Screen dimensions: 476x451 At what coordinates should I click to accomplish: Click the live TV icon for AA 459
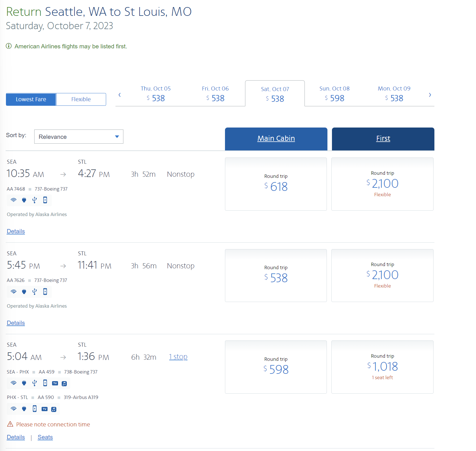click(55, 383)
